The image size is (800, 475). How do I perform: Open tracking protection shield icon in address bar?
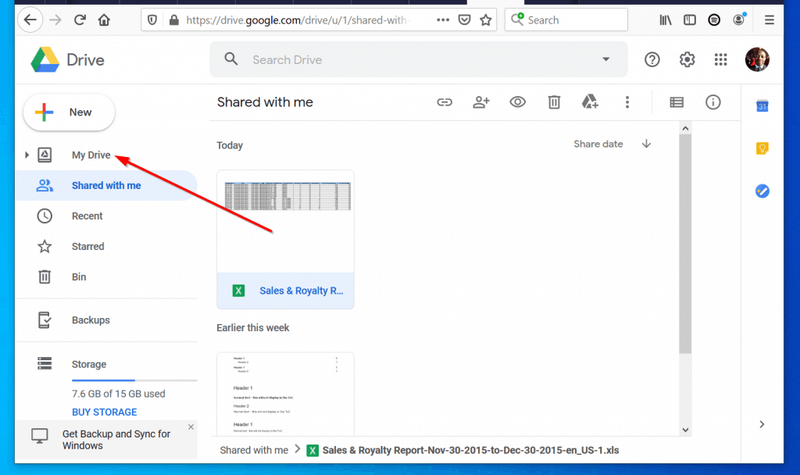152,20
